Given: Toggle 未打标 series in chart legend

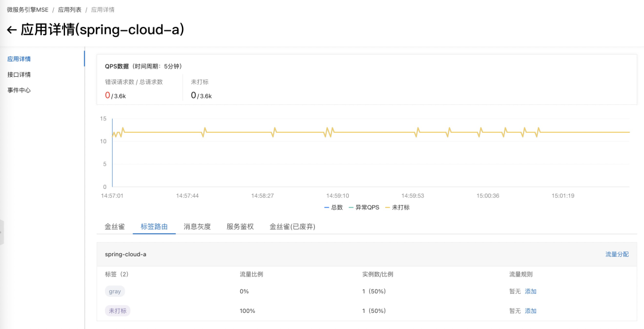Looking at the screenshot, I should 397,207.
